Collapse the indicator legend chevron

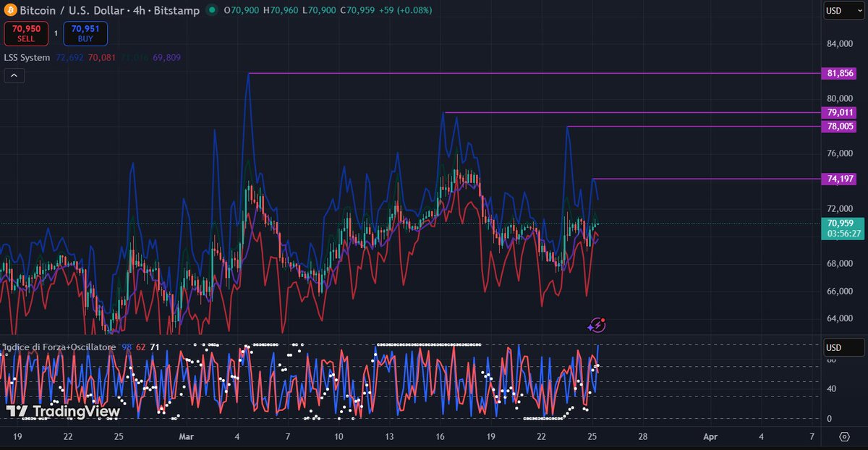pyautogui.click(x=14, y=75)
